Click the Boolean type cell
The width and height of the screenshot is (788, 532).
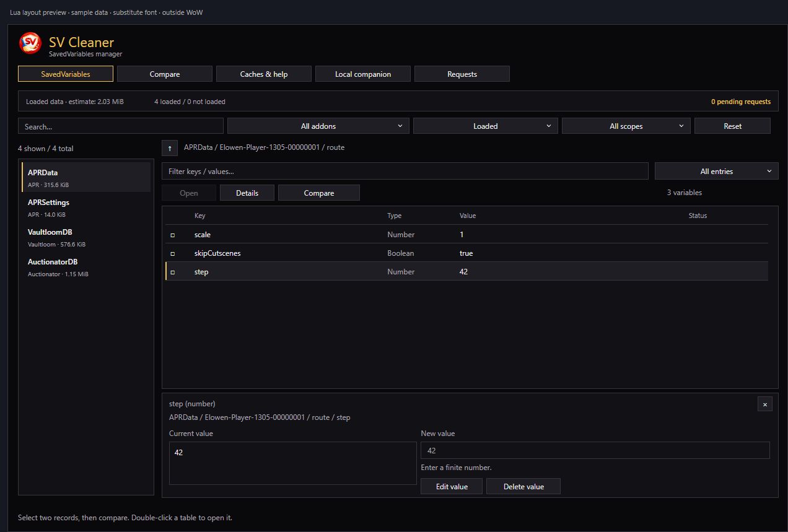(x=401, y=253)
